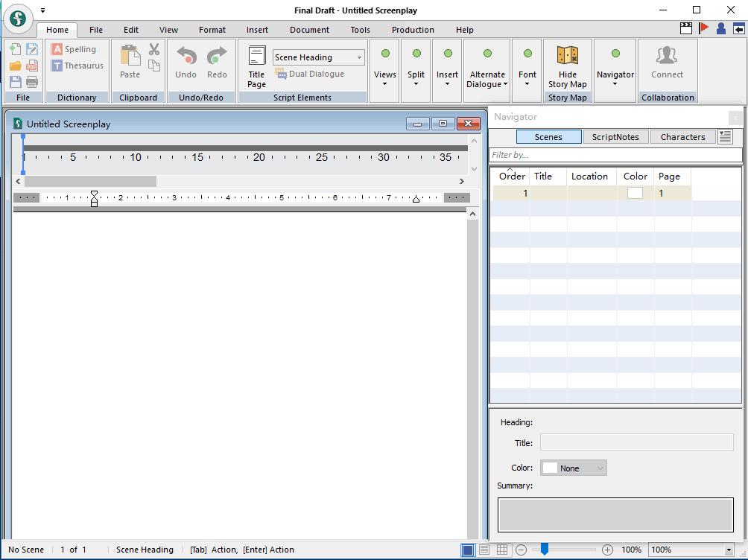Image resolution: width=748 pixels, height=560 pixels.
Task: Open the Production ribbon tab
Action: click(413, 30)
